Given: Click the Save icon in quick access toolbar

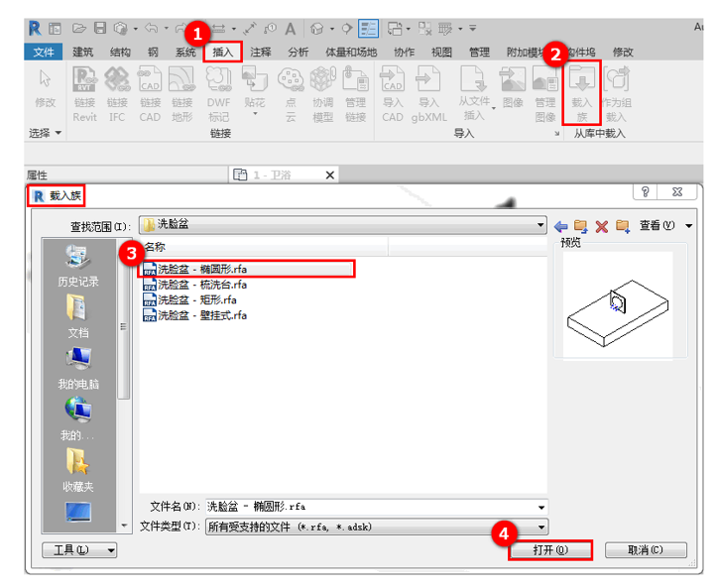Looking at the screenshot, I should coord(100,29).
